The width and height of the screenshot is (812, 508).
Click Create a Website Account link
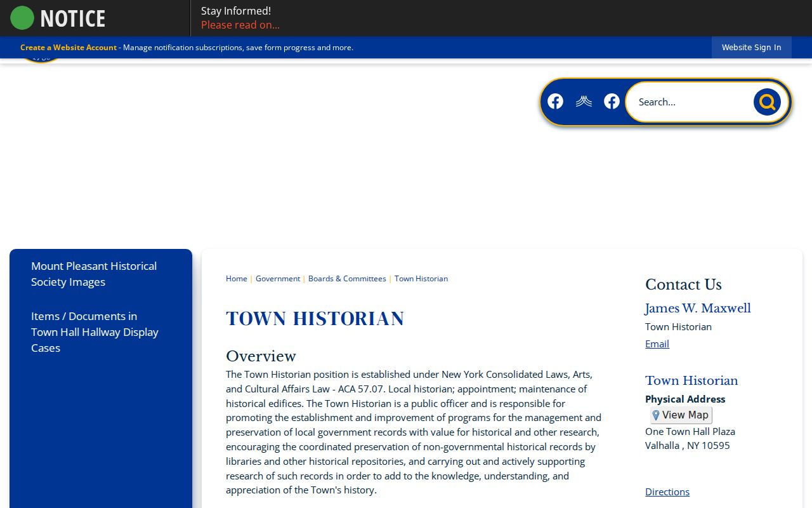(69, 48)
